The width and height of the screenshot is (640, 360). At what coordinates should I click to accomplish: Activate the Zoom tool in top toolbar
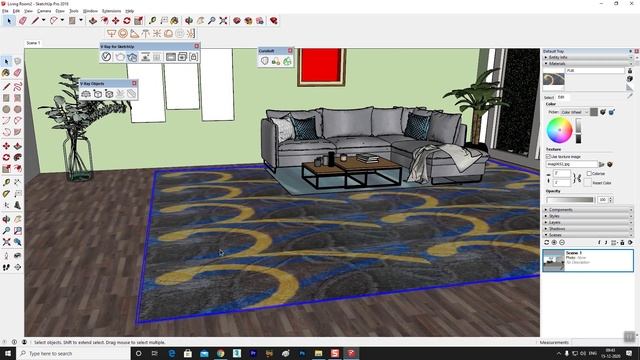211,20
